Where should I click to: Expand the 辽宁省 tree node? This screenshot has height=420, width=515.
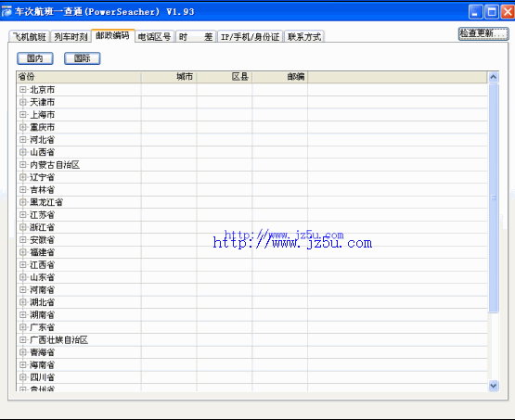pos(22,177)
